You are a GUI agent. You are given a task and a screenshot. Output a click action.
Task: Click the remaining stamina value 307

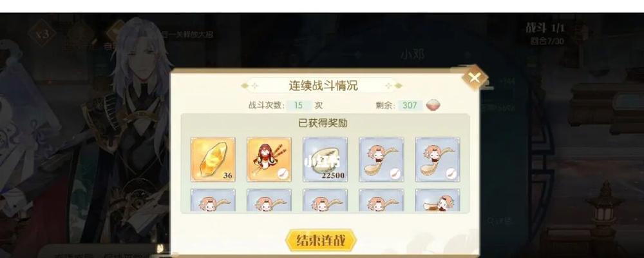410,105
